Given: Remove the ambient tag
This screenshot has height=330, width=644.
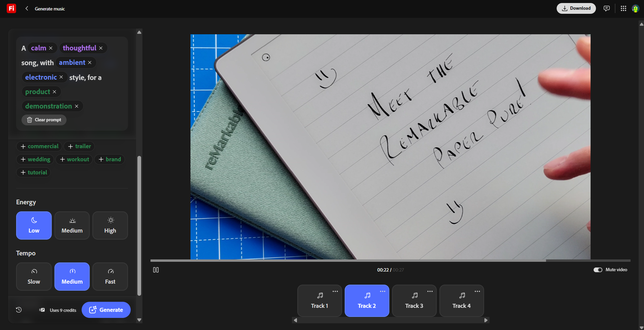Looking at the screenshot, I should pos(90,63).
